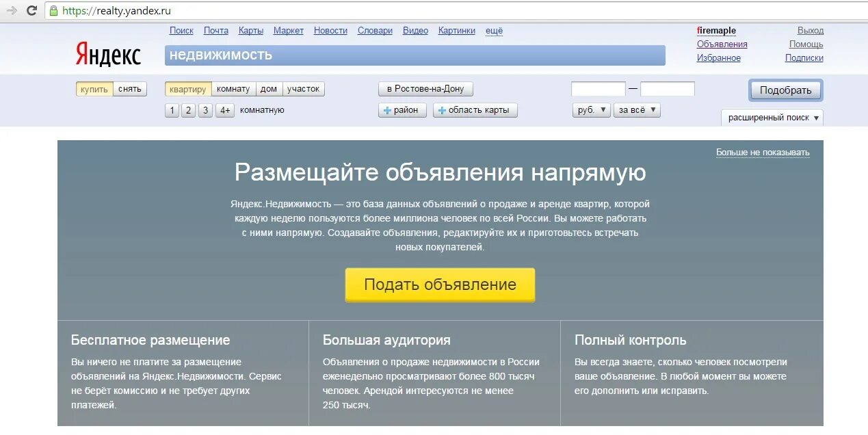Open the руб. currency dropdown
This screenshot has height=435, width=868.
(591, 110)
